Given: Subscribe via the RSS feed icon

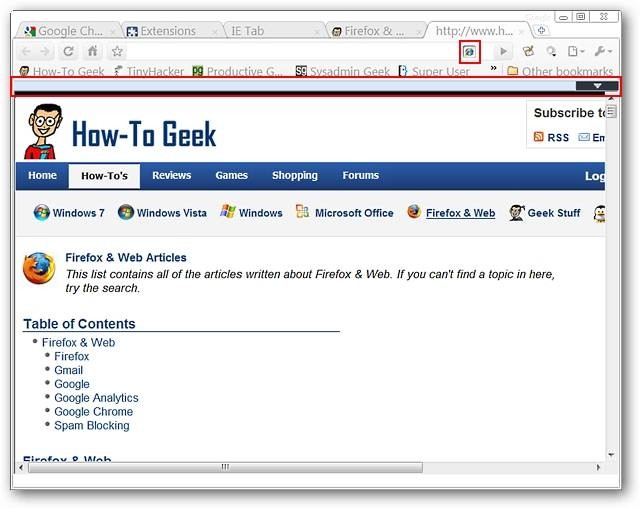Looking at the screenshot, I should click(538, 137).
